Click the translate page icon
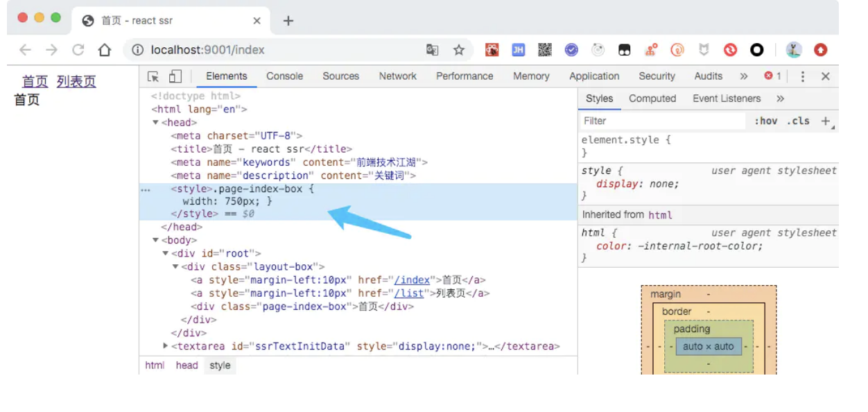 point(433,50)
